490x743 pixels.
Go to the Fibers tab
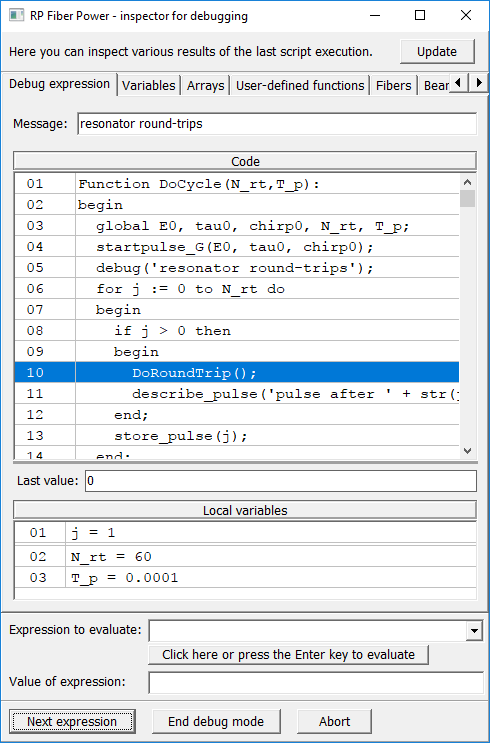click(x=393, y=86)
